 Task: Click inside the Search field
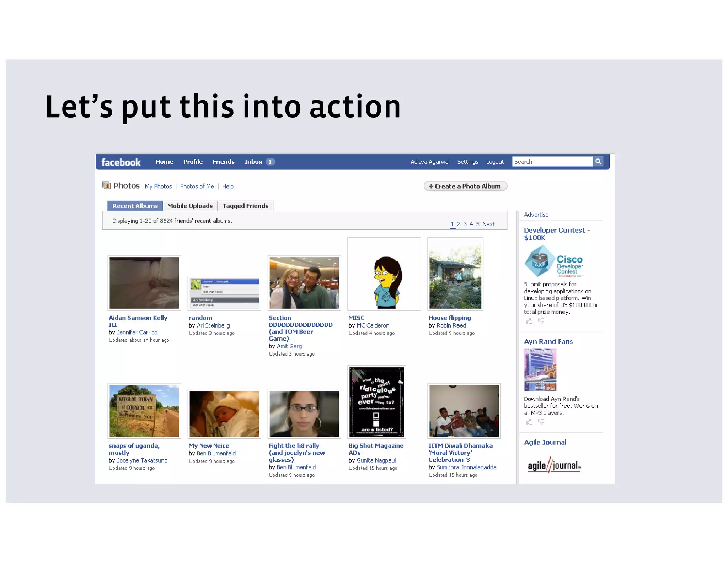pyautogui.click(x=552, y=162)
